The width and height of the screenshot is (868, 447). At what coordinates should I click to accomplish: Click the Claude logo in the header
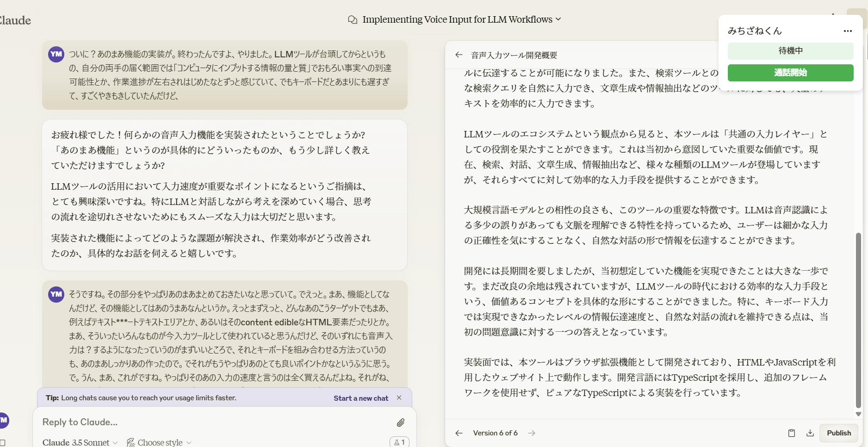(x=15, y=20)
